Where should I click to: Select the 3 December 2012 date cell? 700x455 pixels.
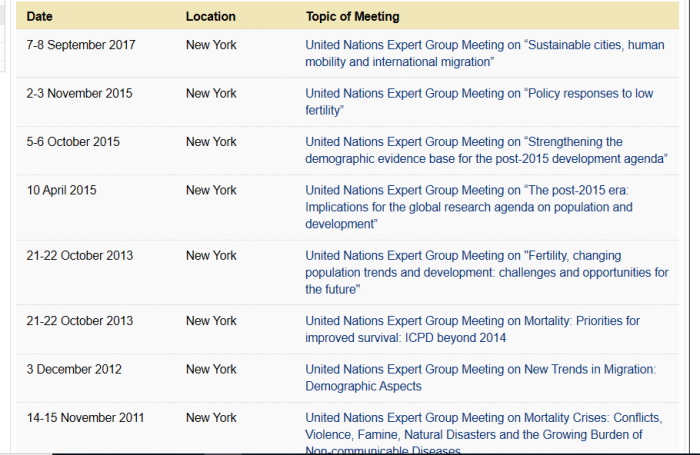point(74,369)
